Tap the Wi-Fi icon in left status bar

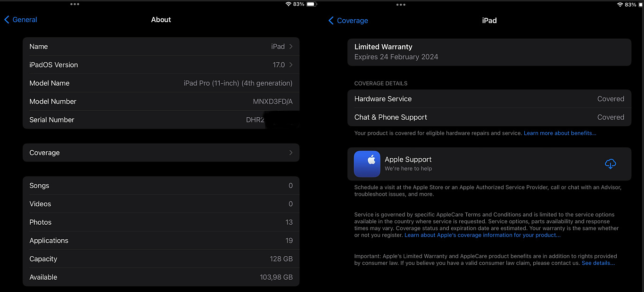289,4
